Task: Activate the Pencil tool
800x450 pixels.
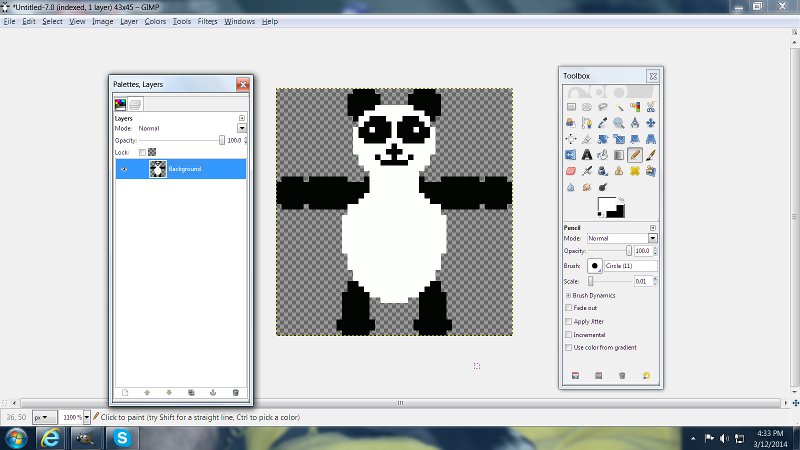Action: 635,155
